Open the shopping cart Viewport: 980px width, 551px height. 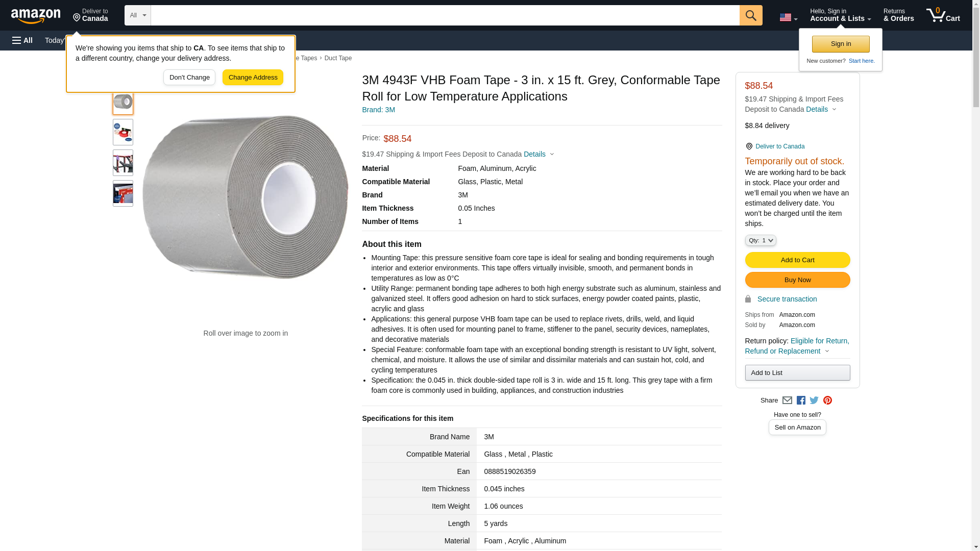coord(943,15)
